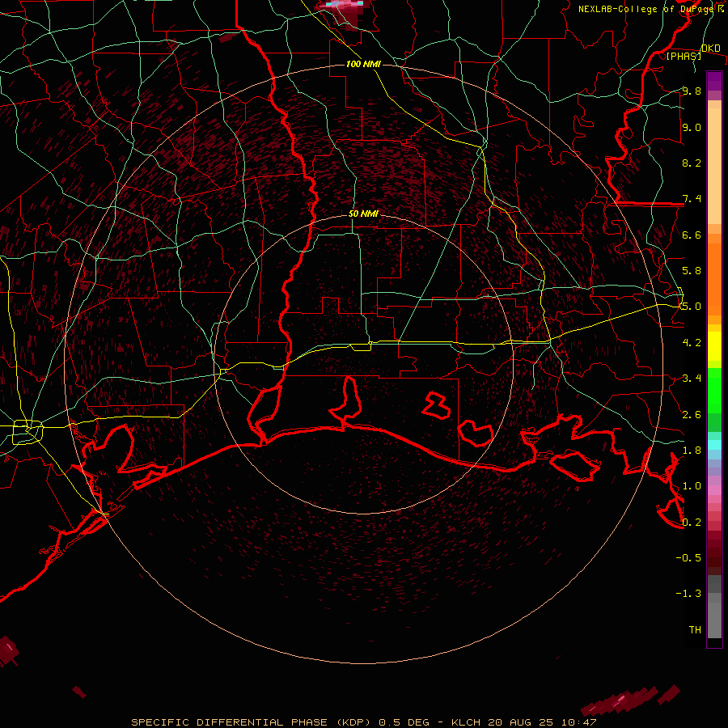Click the '100 NMI' range ring label
728x728 pixels.
point(363,64)
